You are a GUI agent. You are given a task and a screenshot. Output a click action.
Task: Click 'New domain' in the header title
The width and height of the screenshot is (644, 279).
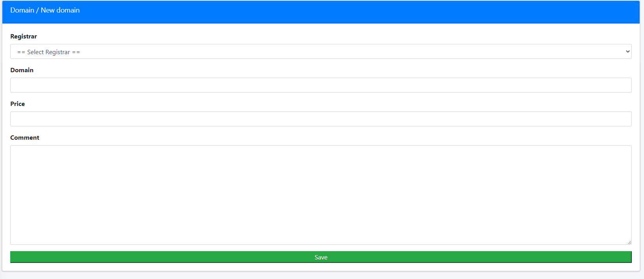[60, 10]
